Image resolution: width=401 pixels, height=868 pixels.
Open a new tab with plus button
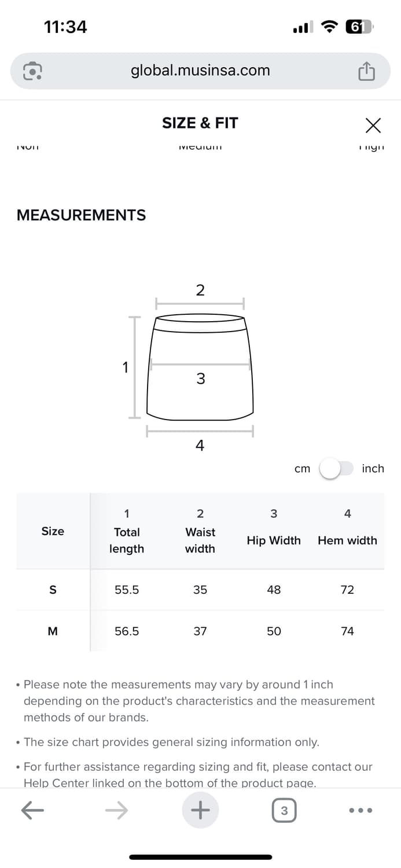pyautogui.click(x=200, y=810)
